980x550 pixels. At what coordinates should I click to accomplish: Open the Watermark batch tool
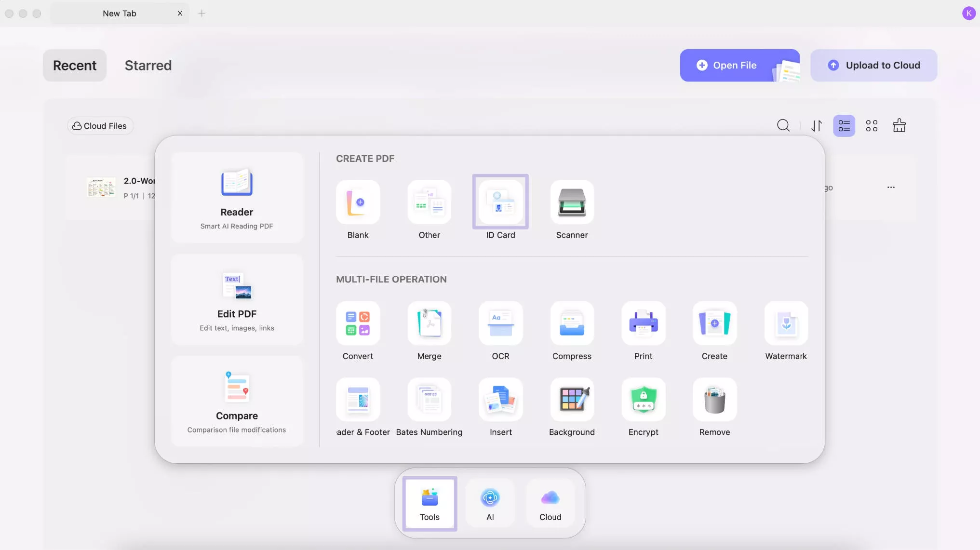point(786,323)
